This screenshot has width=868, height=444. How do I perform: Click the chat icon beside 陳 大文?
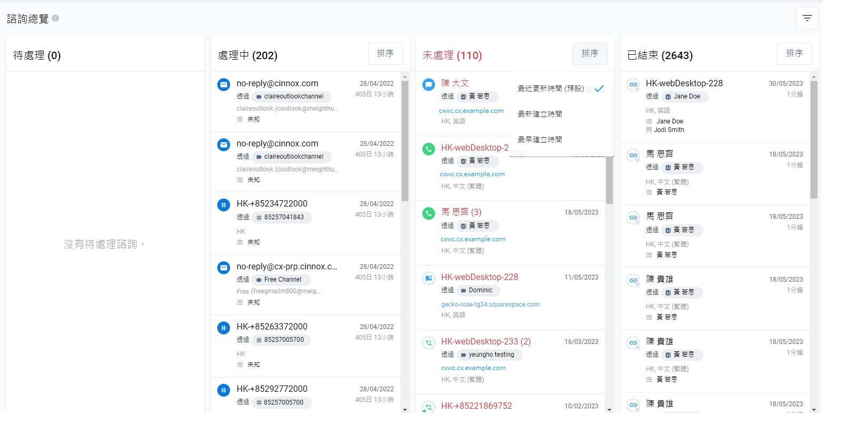[x=429, y=85]
